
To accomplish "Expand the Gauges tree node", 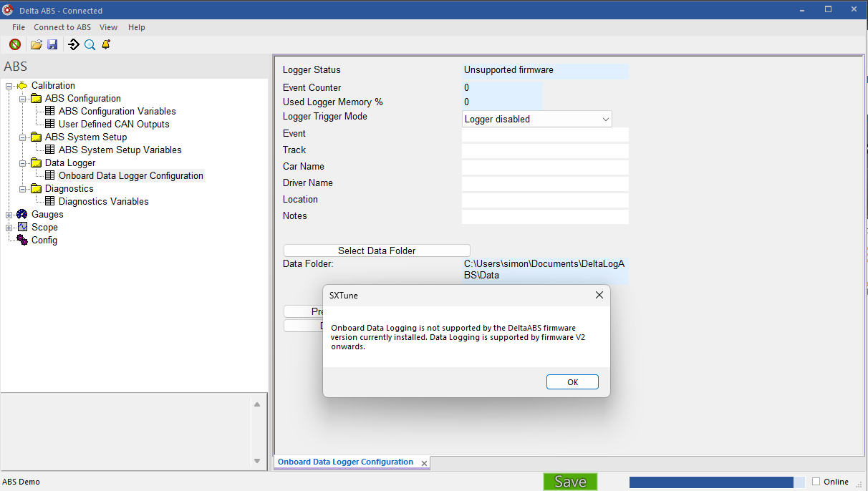I will click(x=9, y=215).
